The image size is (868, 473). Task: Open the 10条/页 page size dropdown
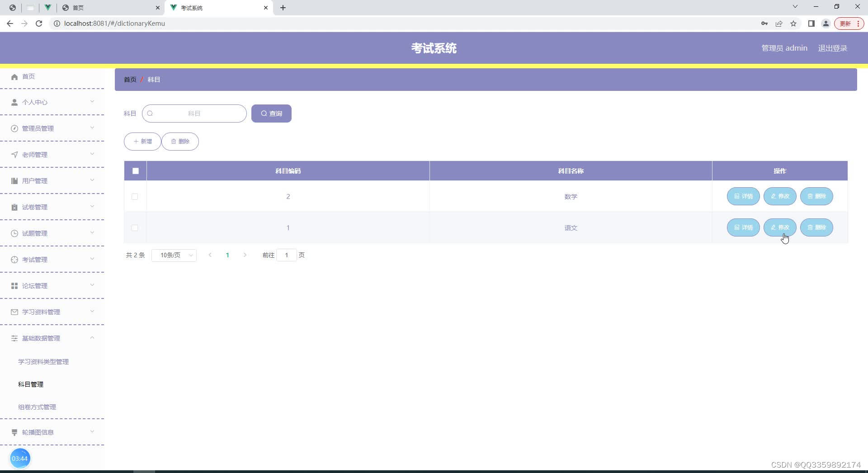click(174, 255)
